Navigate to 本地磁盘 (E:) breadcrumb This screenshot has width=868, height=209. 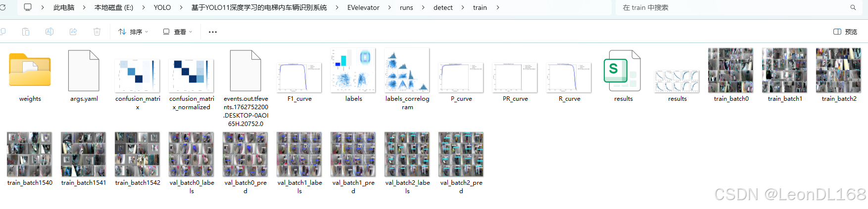114,7
